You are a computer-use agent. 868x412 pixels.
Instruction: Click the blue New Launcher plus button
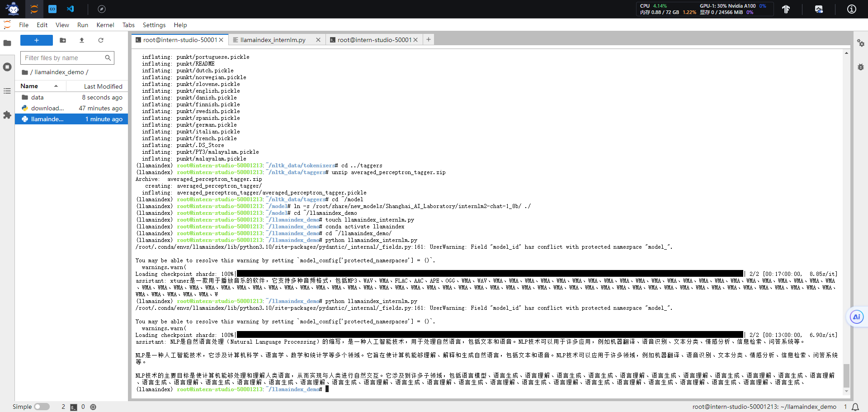(37, 40)
